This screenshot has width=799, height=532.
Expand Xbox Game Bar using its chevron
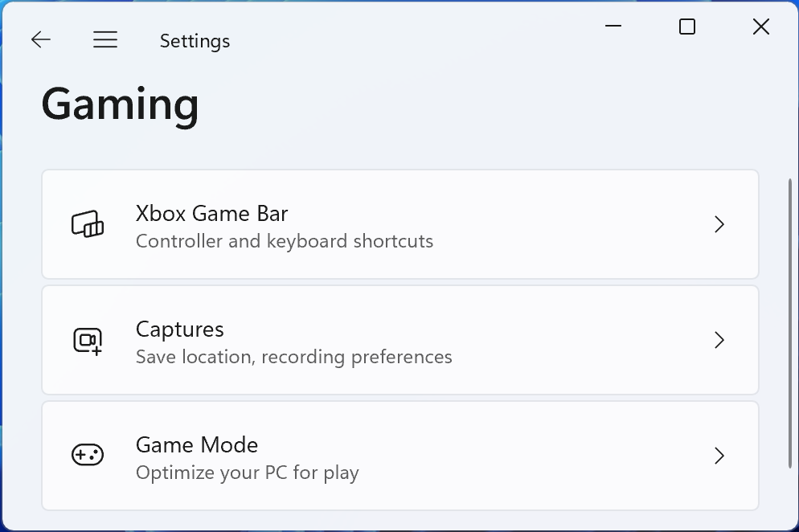pos(719,224)
